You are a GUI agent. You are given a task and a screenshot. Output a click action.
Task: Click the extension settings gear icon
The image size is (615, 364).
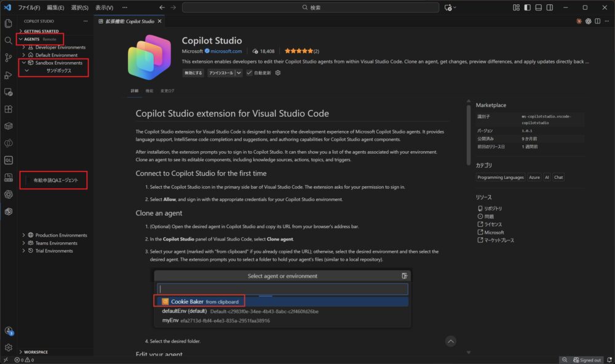pyautogui.click(x=278, y=73)
